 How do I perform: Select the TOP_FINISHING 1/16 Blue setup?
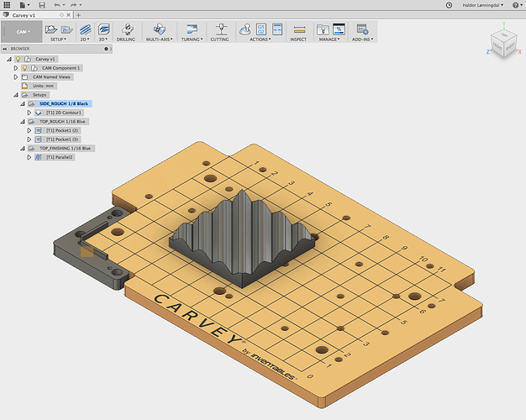pyautogui.click(x=65, y=149)
